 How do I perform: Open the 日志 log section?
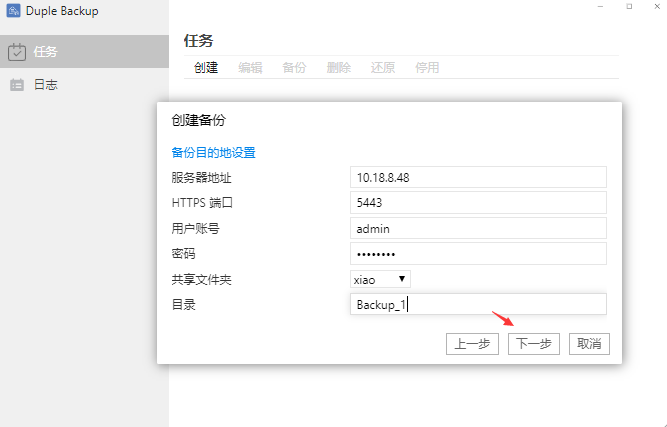(x=45, y=85)
